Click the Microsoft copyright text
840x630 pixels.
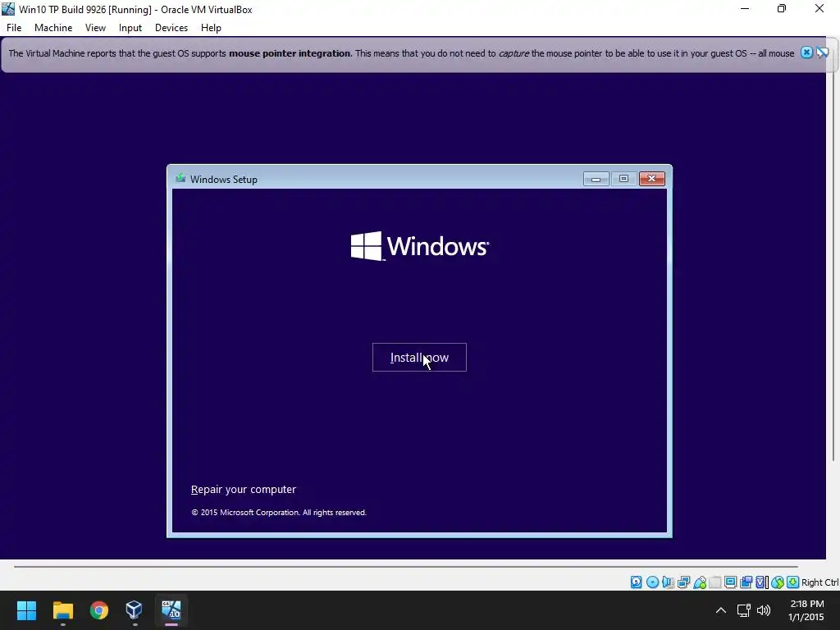coord(279,513)
